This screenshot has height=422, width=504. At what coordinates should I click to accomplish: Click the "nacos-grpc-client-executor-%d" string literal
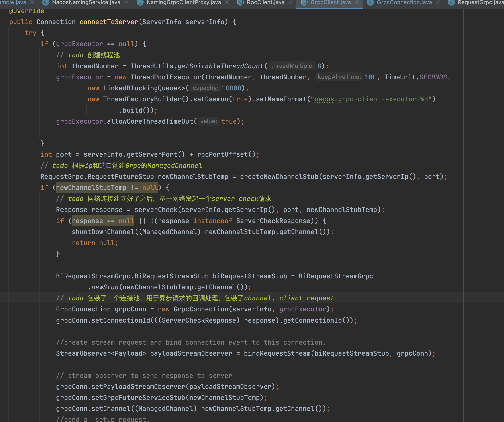point(371,99)
